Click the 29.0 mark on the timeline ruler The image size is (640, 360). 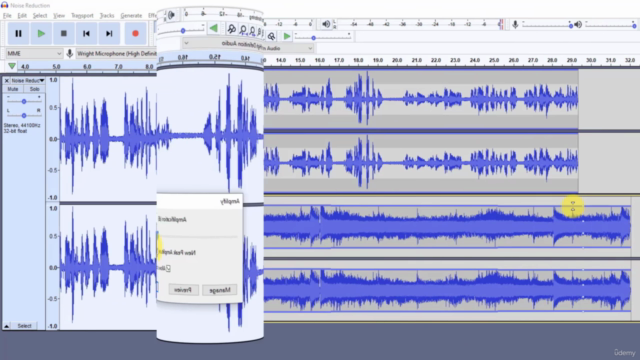point(571,60)
